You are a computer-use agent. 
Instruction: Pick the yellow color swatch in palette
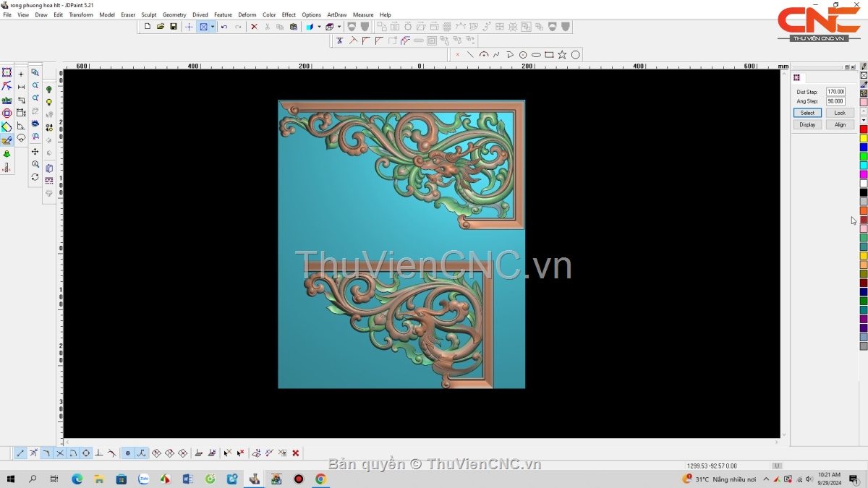864,138
